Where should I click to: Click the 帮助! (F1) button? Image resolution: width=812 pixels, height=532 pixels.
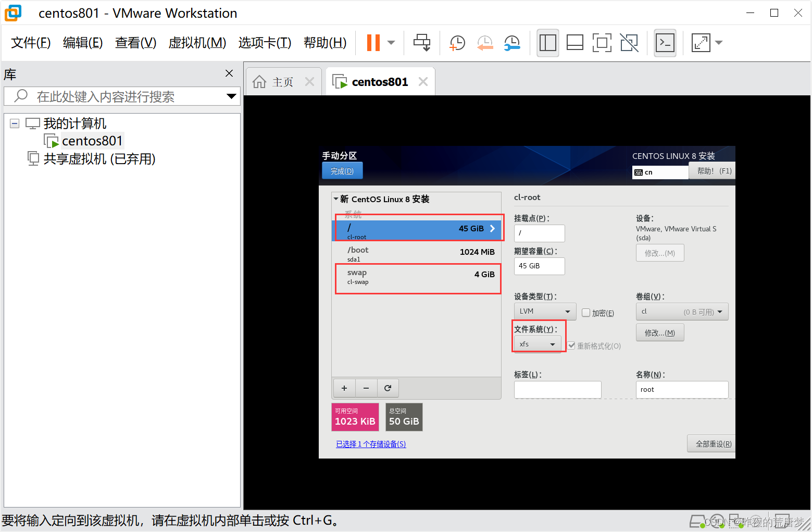712,171
